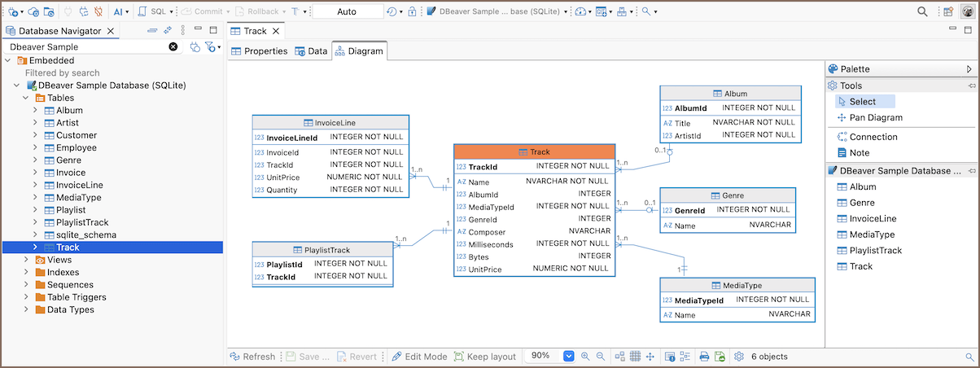Expand the Views folder

(24, 260)
